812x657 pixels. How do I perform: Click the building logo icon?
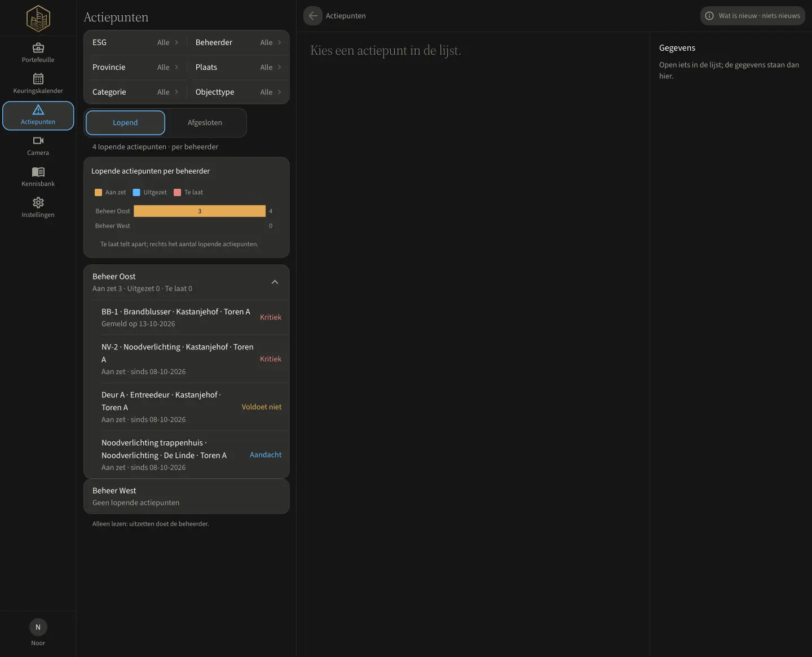38,18
